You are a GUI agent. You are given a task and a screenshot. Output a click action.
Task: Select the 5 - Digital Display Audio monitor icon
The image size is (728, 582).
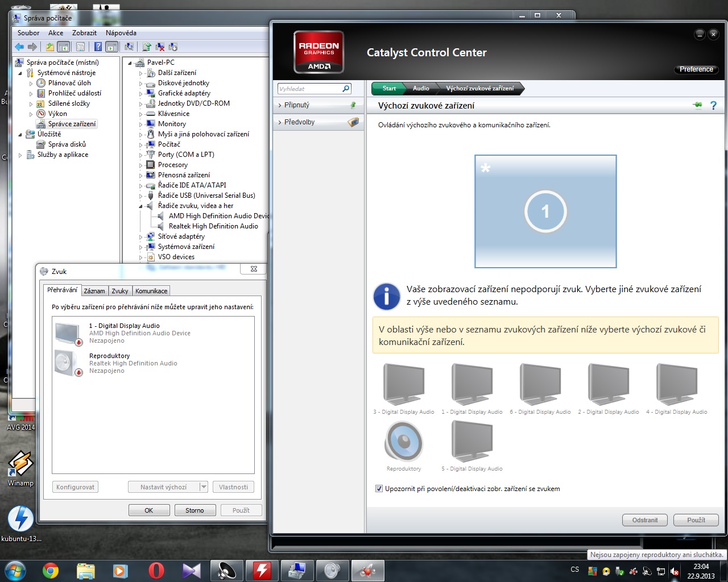coord(471,442)
